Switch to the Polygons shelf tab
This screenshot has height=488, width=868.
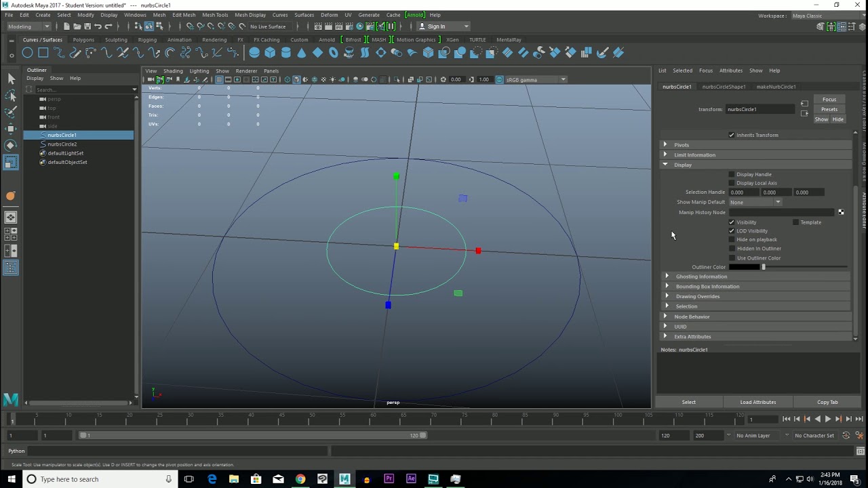(83, 40)
